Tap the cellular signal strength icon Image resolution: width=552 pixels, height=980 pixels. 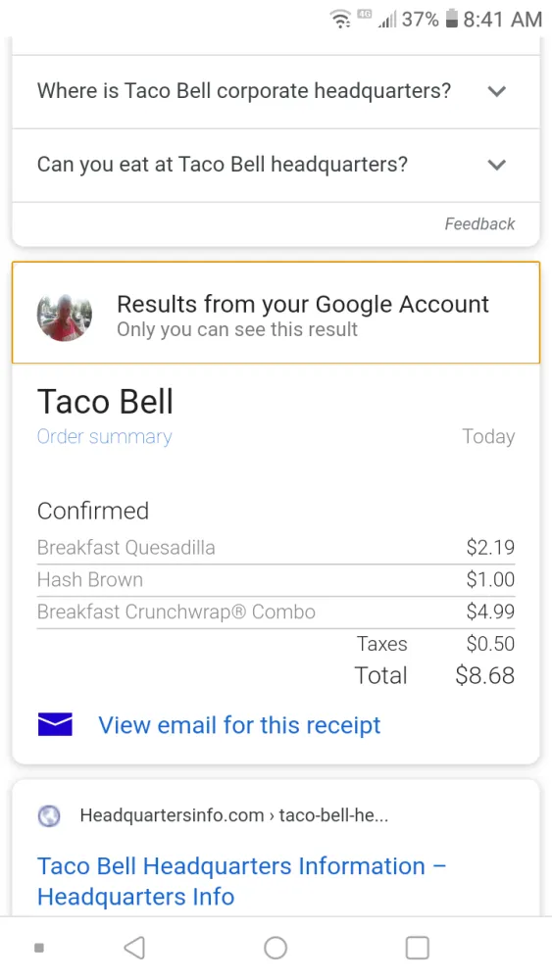[x=387, y=21]
